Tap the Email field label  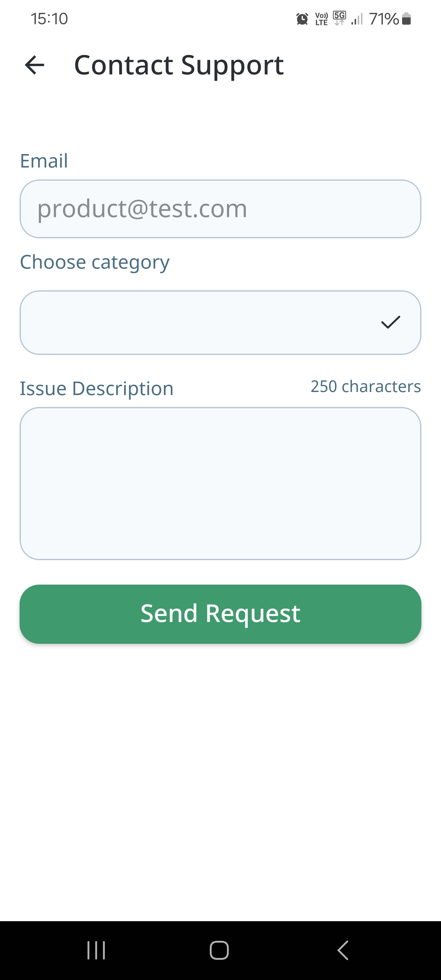(44, 160)
